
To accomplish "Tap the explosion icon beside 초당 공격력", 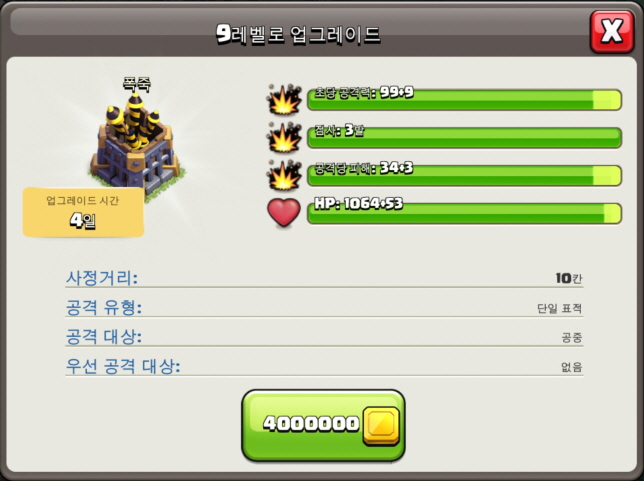I will pos(283,99).
